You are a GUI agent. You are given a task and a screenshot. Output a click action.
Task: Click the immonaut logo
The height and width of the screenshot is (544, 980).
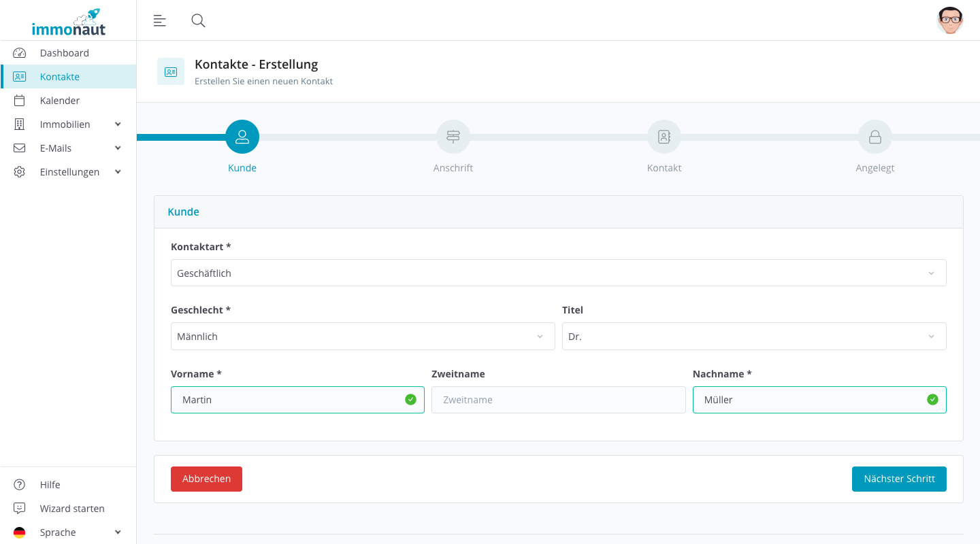click(68, 22)
